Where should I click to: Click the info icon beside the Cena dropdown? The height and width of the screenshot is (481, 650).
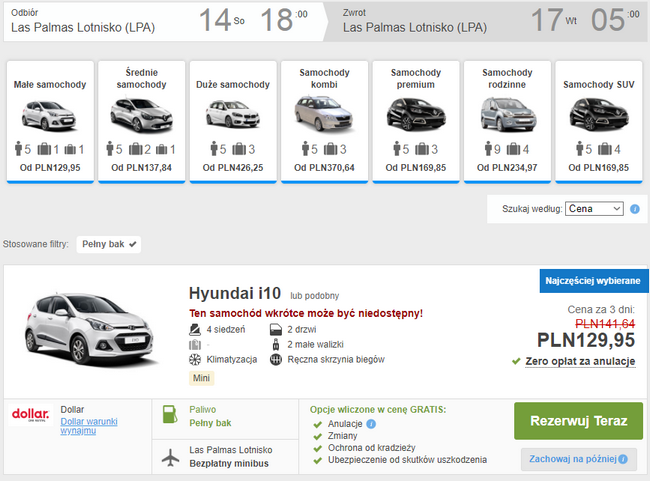(635, 209)
